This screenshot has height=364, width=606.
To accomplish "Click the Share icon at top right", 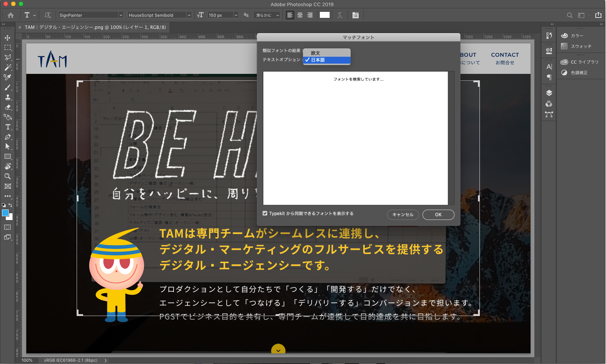I will click(598, 15).
